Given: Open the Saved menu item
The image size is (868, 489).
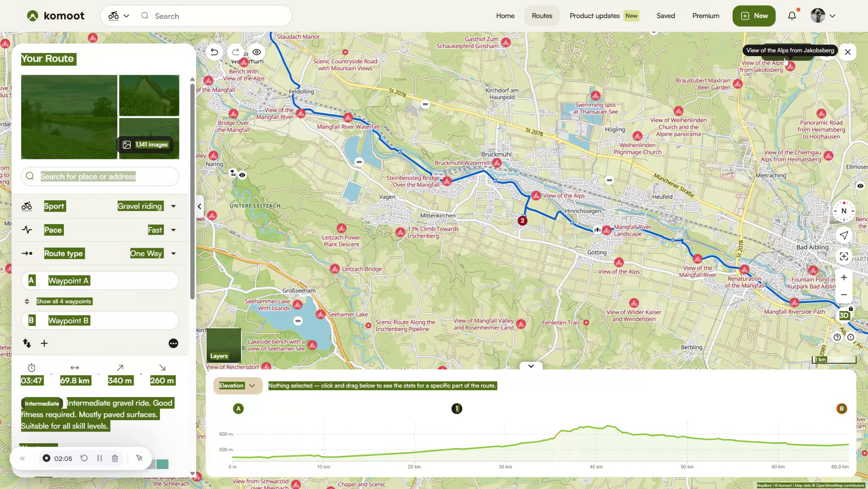Looking at the screenshot, I should click(665, 15).
